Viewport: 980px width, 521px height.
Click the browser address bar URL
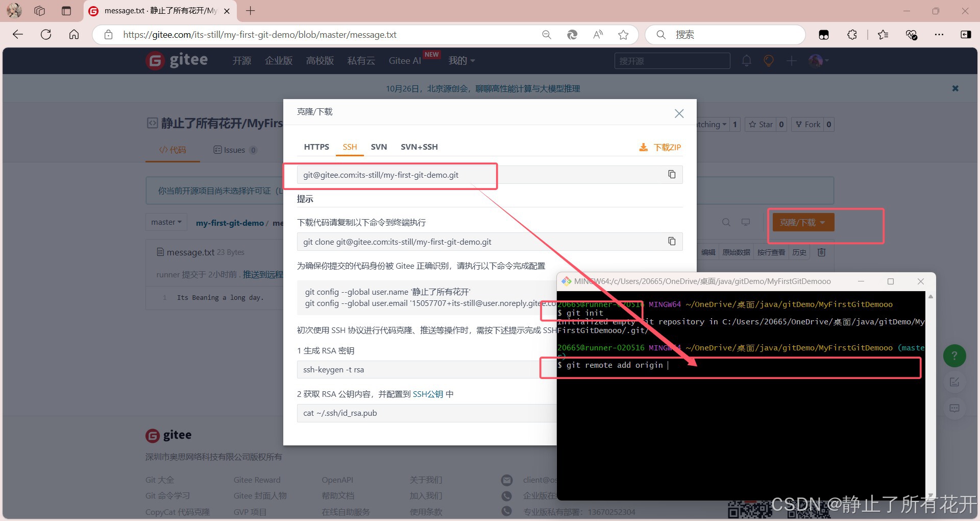(260, 34)
